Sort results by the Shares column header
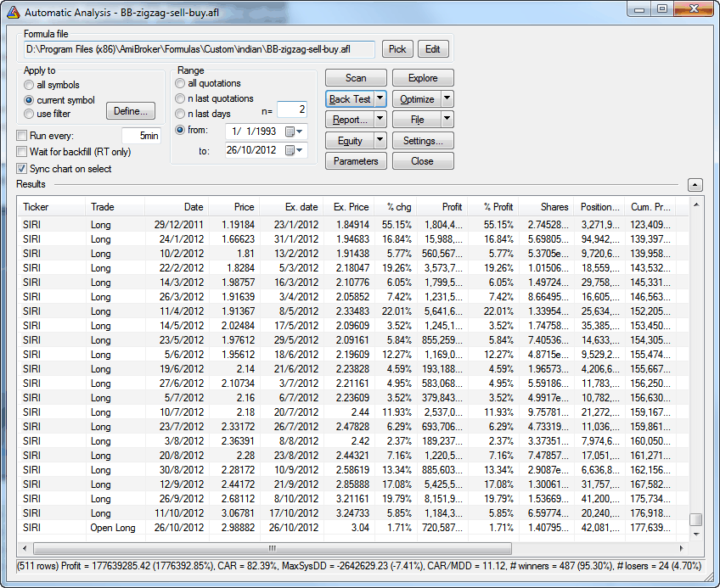Viewport: 720px width, 588px height. click(x=547, y=207)
